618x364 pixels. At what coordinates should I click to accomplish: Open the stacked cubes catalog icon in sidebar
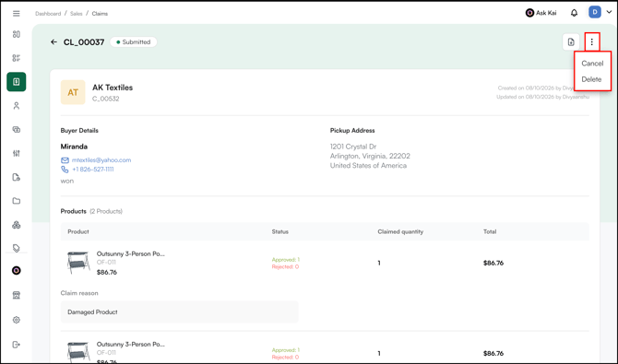pos(17,225)
